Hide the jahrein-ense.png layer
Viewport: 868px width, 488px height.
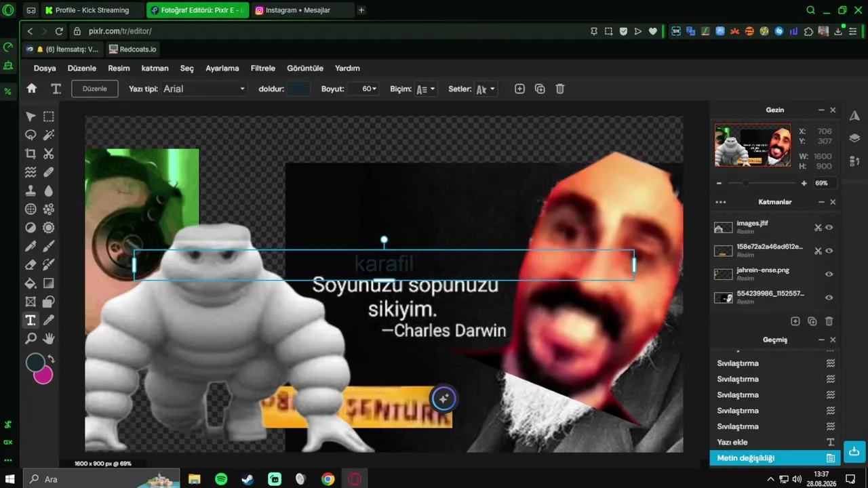tap(829, 274)
